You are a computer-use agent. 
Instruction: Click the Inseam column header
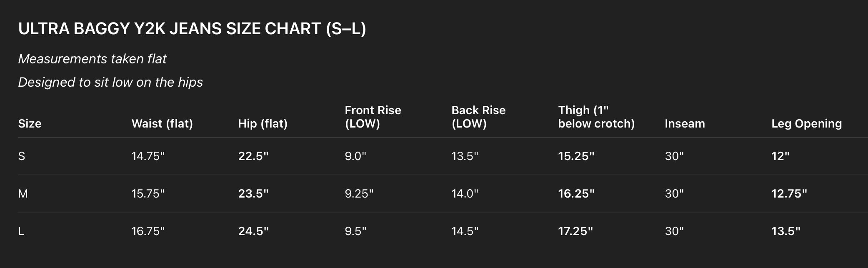click(x=685, y=123)
